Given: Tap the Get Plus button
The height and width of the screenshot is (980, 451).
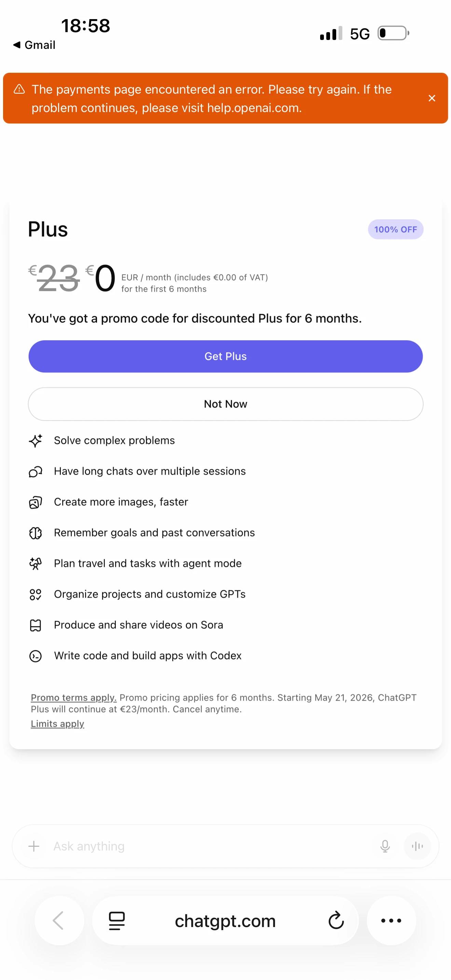Looking at the screenshot, I should point(225,356).
